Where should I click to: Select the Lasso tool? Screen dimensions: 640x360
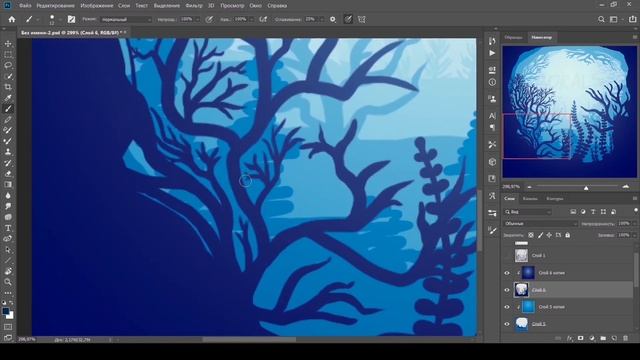(x=8, y=65)
